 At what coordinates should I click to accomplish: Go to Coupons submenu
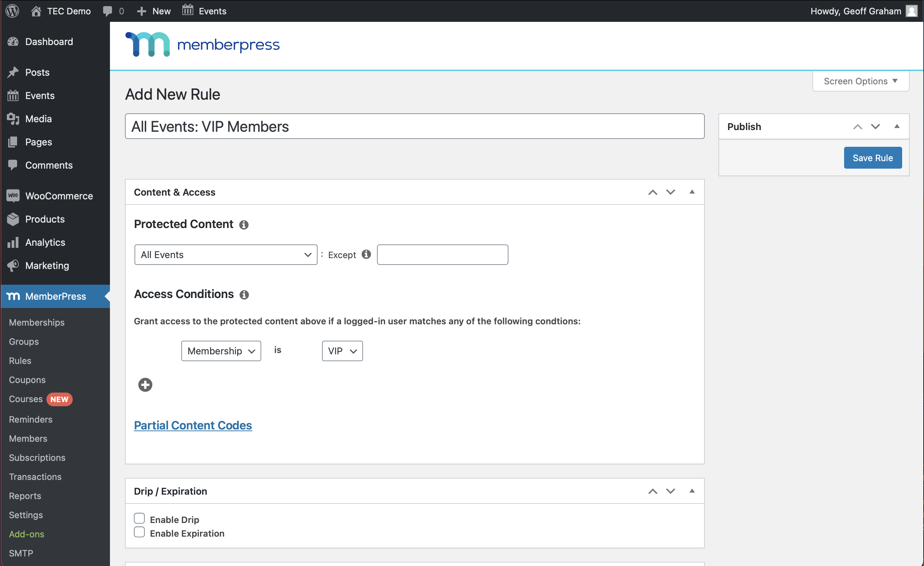point(27,380)
